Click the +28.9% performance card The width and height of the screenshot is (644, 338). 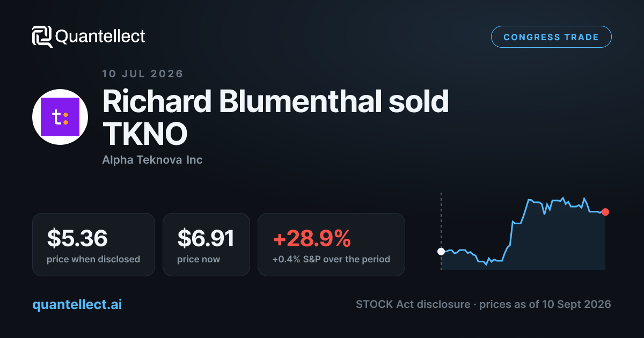(x=331, y=245)
